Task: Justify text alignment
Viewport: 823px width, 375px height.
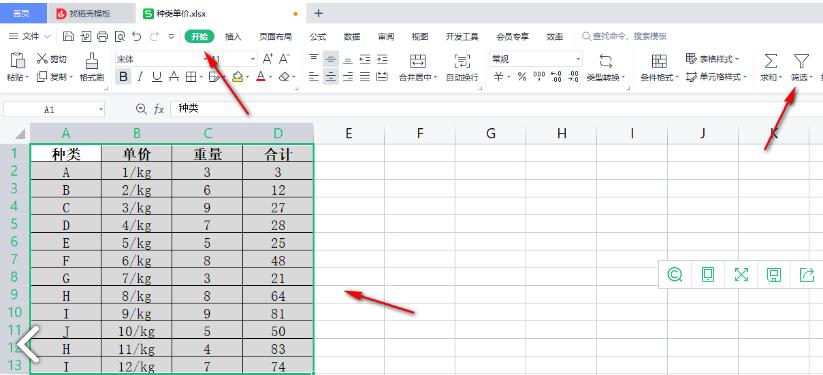Action: pyautogui.click(x=365, y=77)
